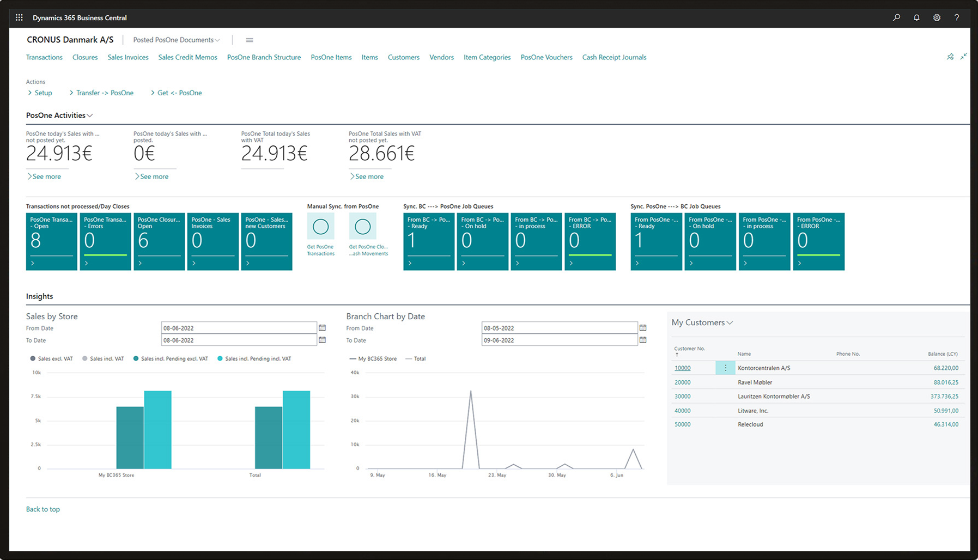Toggle Total line legend in Branch Chart
The height and width of the screenshot is (560, 978).
416,358
